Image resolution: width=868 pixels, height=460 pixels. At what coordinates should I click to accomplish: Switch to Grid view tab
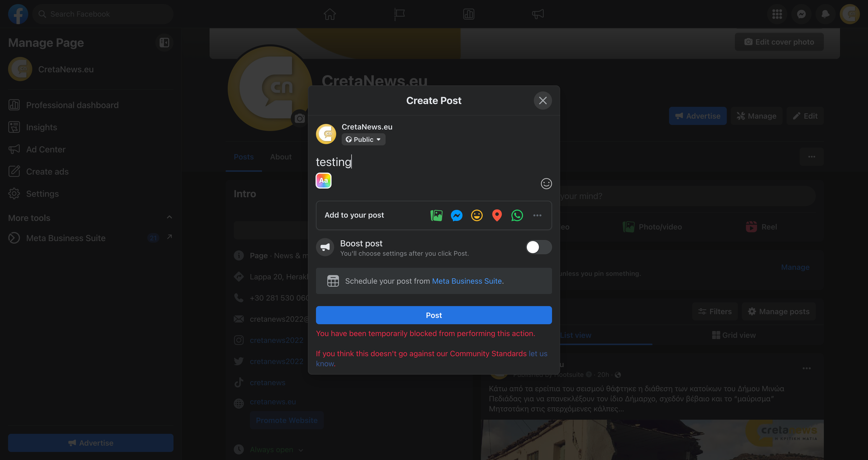pos(734,335)
